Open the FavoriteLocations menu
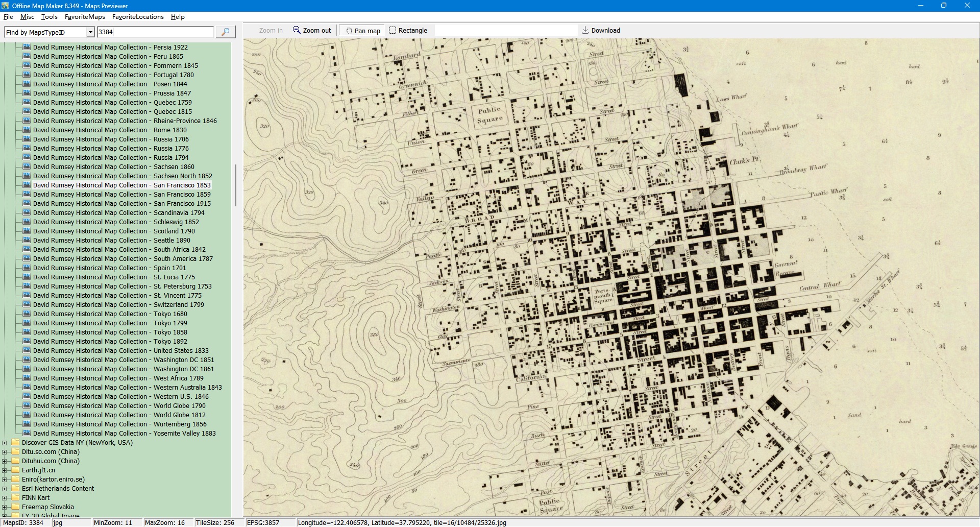The width and height of the screenshot is (980, 527). pyautogui.click(x=138, y=17)
